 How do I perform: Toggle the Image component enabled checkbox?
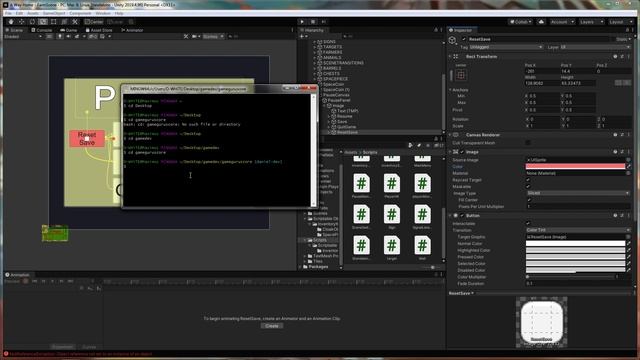pos(462,152)
